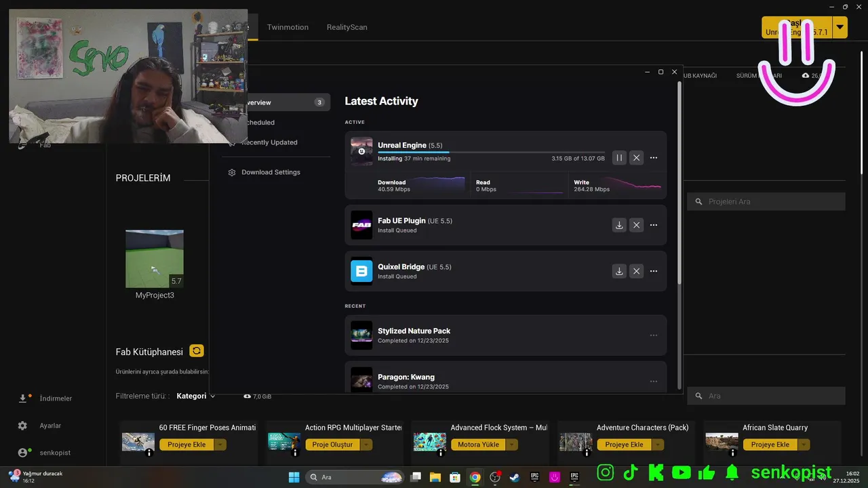Screen dimensions: 868x488
Task: Open File Explorer from the taskbar
Action: tap(435, 477)
